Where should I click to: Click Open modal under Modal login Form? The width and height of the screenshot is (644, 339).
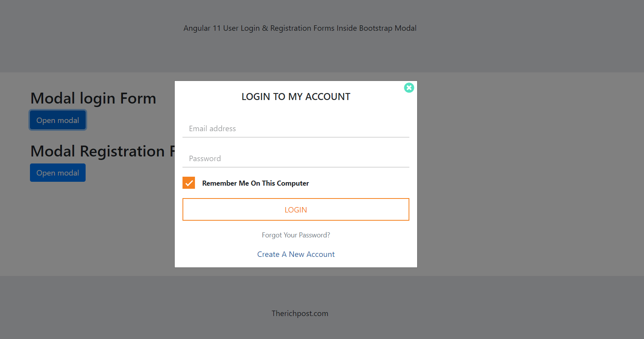(x=58, y=120)
